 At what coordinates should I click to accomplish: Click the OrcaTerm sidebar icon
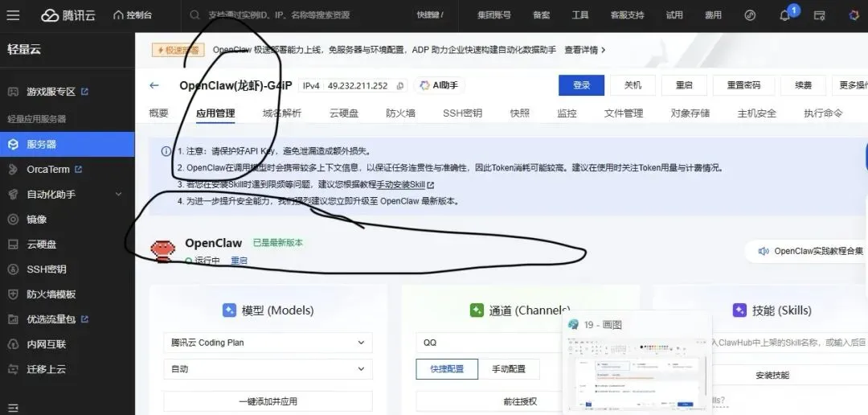[x=13, y=170]
